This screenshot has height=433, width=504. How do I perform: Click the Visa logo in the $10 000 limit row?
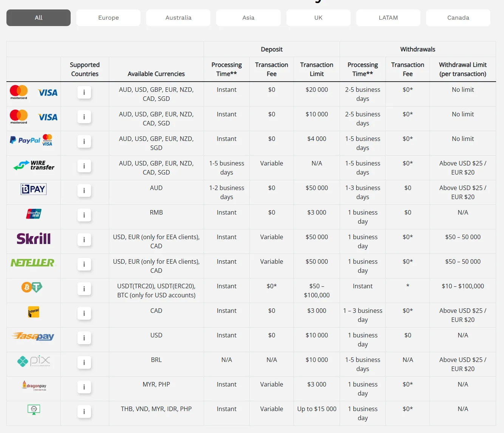pyautogui.click(x=48, y=117)
